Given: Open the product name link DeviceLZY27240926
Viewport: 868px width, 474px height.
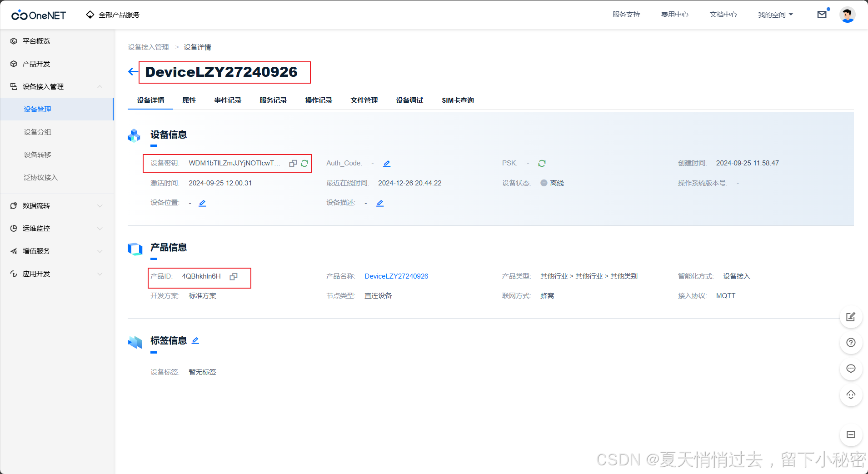Looking at the screenshot, I should coord(396,276).
